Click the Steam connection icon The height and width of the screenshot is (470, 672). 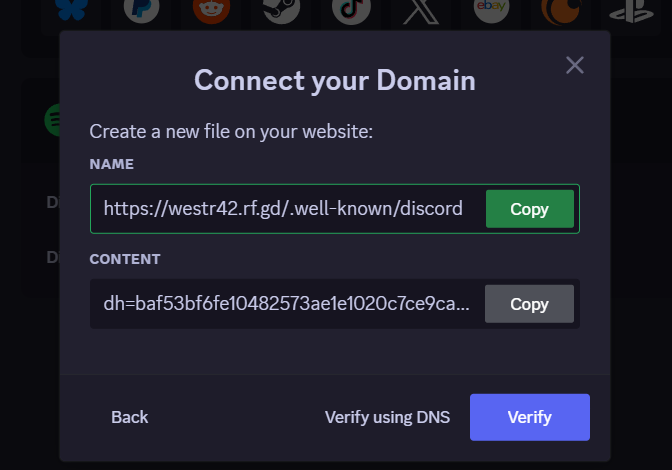[x=282, y=9]
